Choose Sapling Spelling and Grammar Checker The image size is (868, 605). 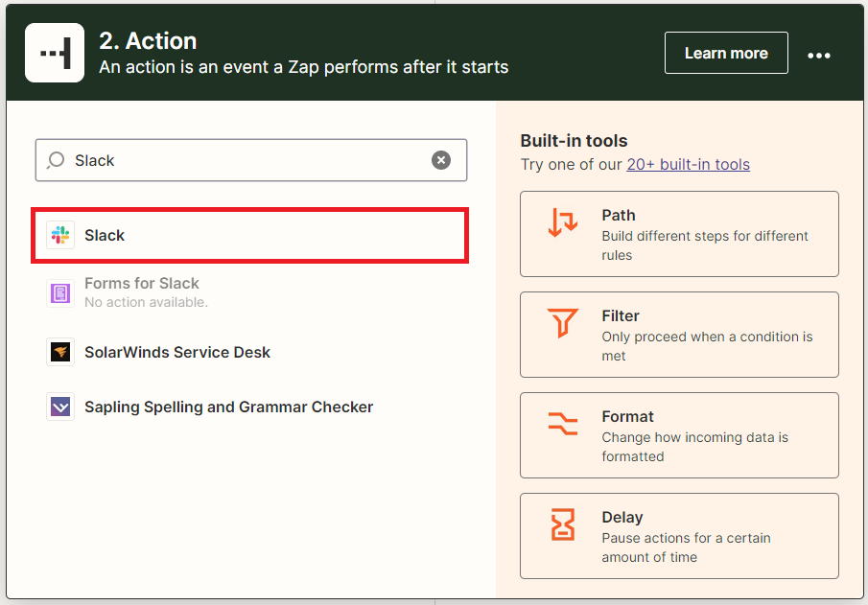[x=250, y=407]
